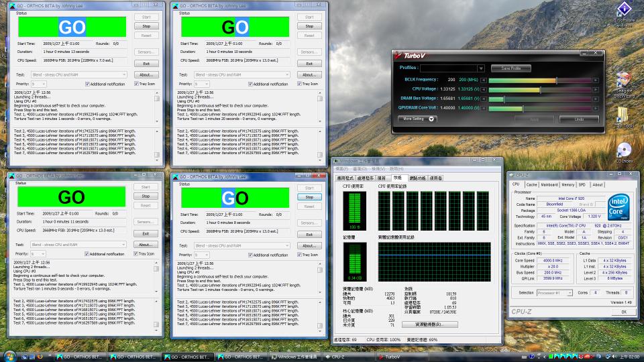Click Save Profile button in TurboV

click(511, 68)
